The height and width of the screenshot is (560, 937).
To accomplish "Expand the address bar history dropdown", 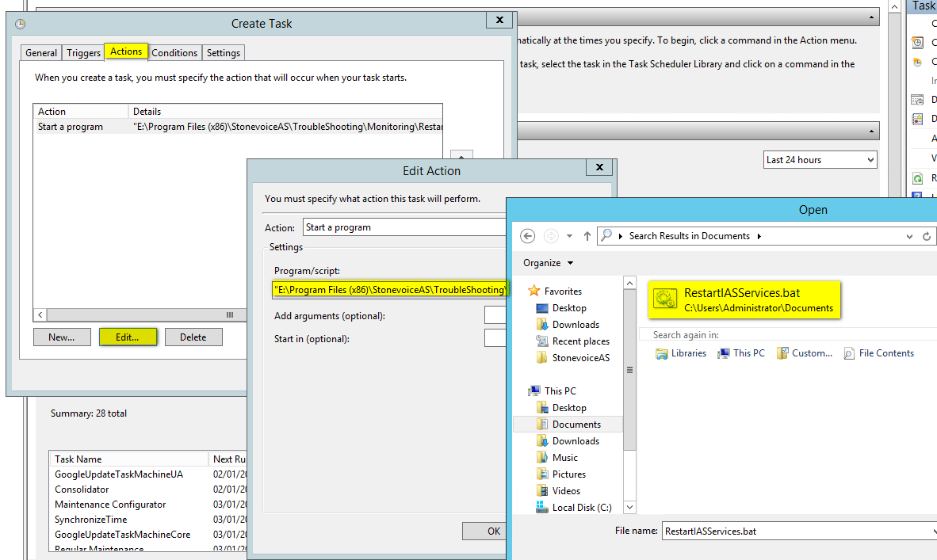I will 909,236.
